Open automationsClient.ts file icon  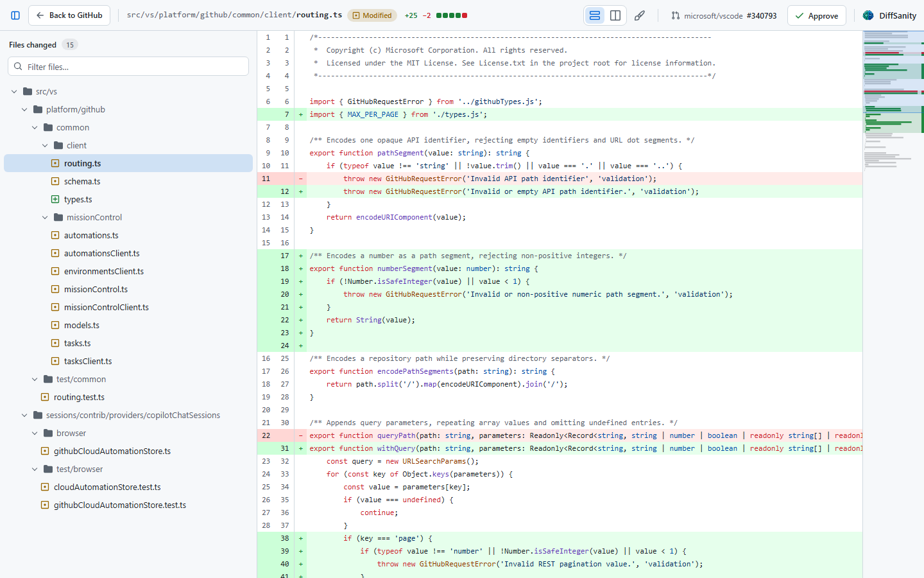click(55, 254)
